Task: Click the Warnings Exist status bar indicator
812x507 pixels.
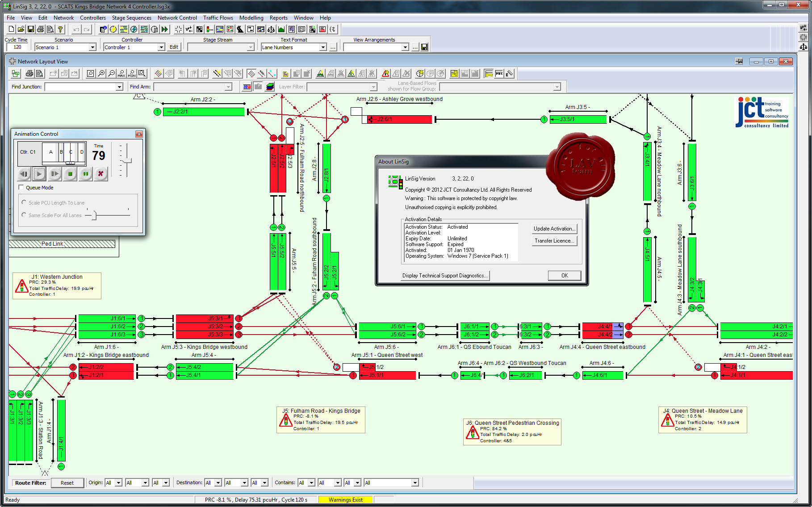Action: 345,500
